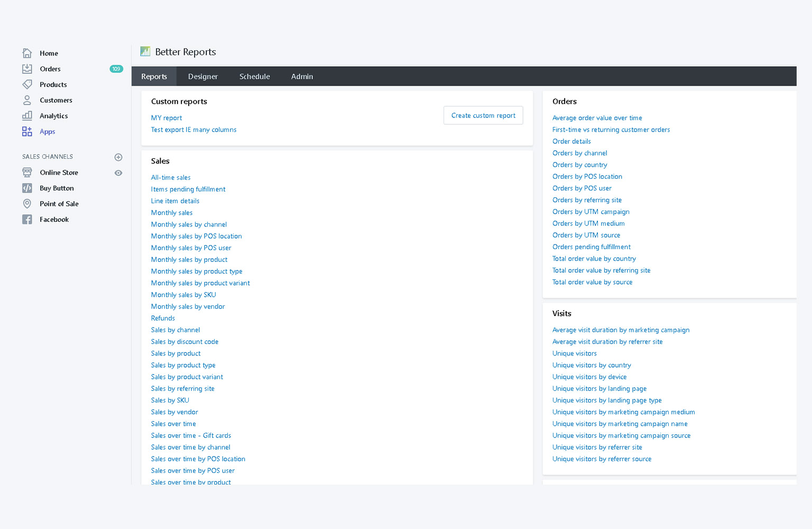Click the Orders 109 count badge
Viewport: 812px width, 529px height.
pos(116,69)
